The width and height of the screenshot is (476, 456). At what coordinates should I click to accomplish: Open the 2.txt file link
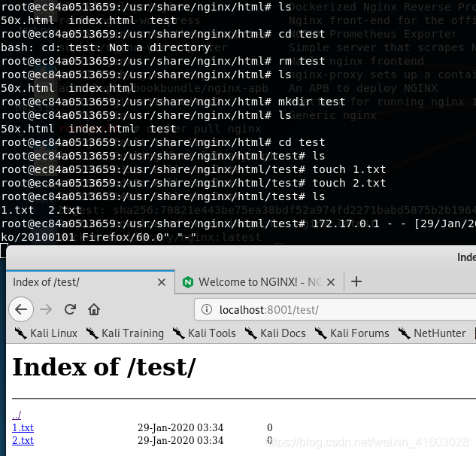point(23,440)
